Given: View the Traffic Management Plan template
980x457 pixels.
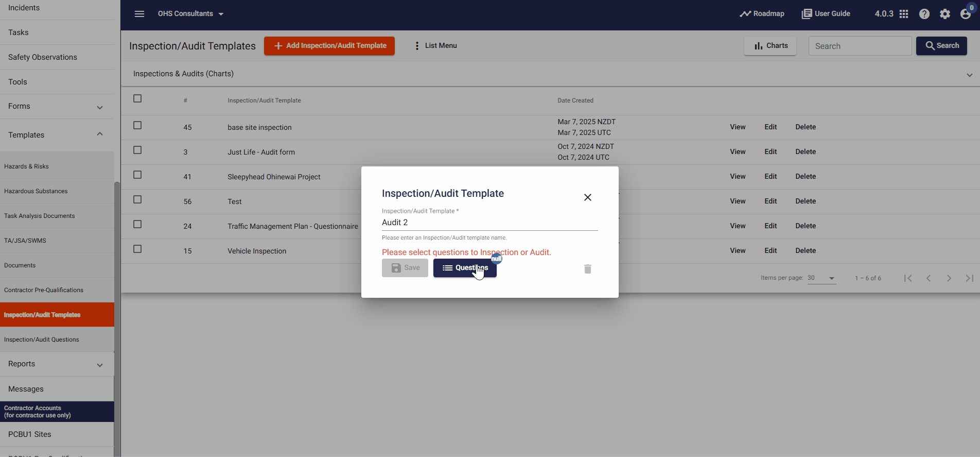Looking at the screenshot, I should coord(738,226).
